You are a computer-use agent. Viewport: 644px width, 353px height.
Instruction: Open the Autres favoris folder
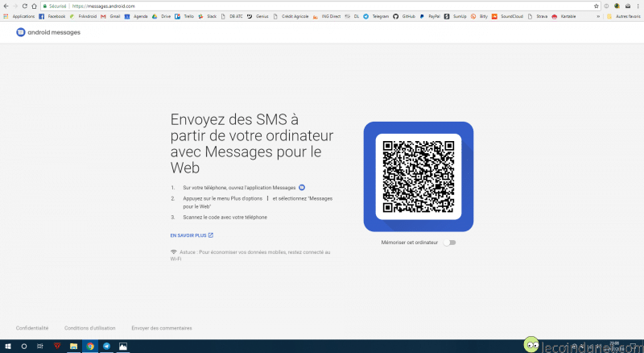[x=623, y=16]
